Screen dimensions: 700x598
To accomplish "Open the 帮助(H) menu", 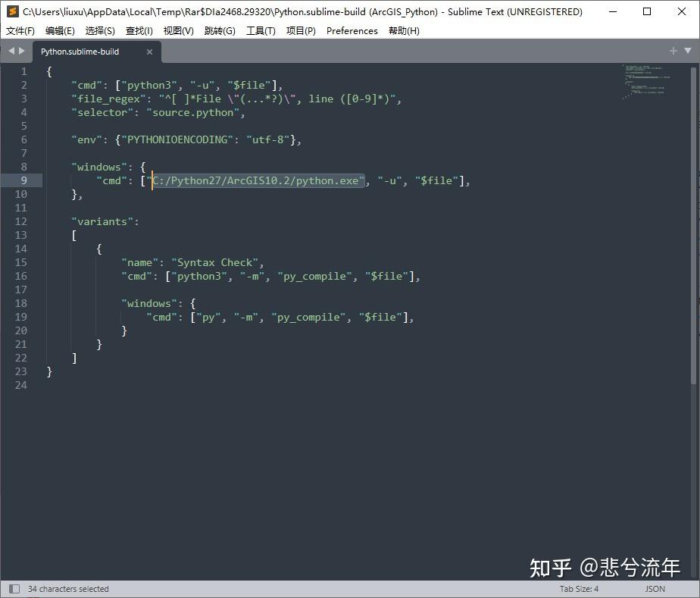I will pos(404,31).
